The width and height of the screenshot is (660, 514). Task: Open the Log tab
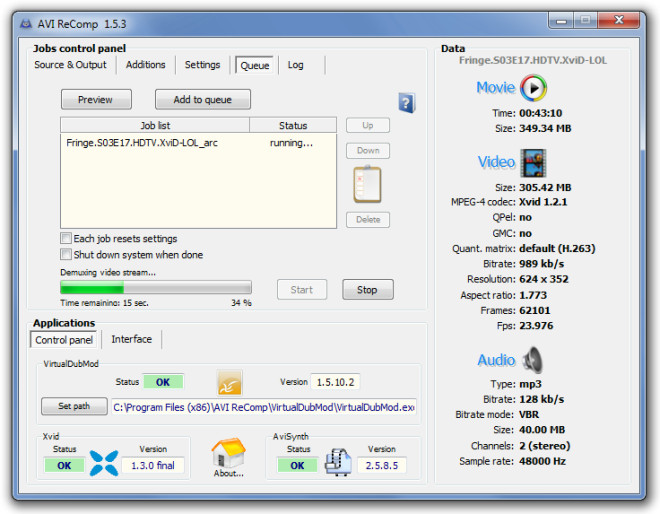tap(295, 65)
